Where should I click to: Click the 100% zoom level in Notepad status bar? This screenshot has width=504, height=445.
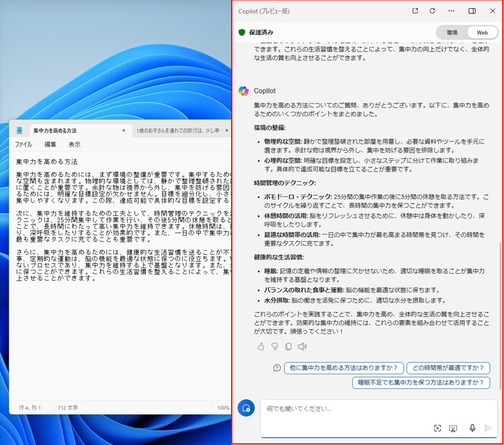click(223, 408)
